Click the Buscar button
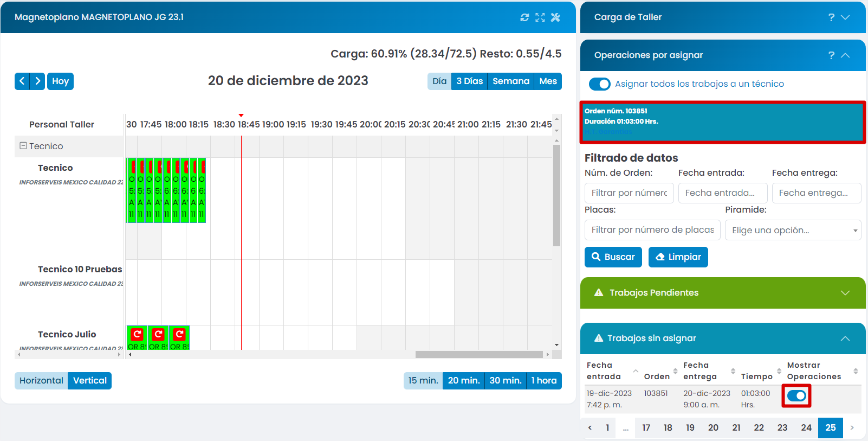 [613, 257]
